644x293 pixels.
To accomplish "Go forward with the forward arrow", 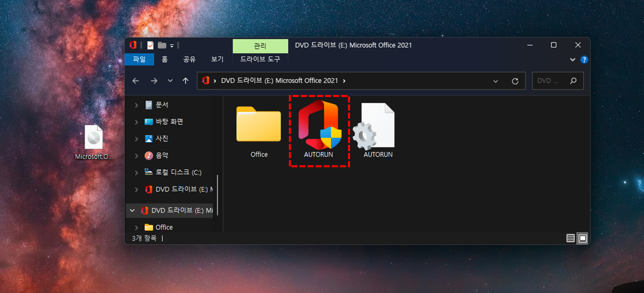I will pos(154,81).
